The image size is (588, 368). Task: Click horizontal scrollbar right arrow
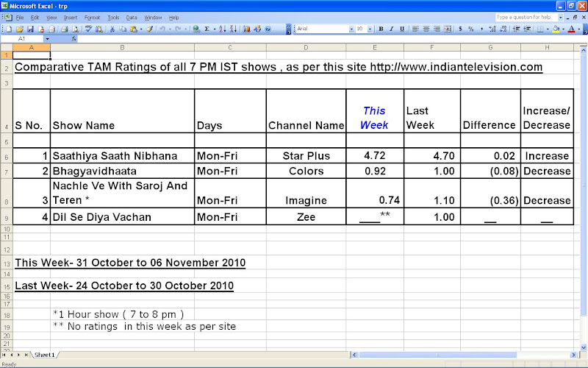(x=573, y=355)
